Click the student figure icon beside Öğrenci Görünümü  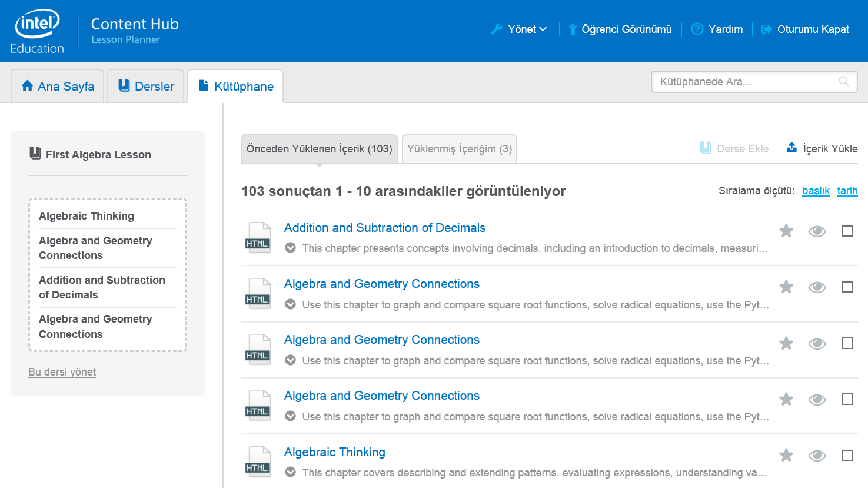click(x=572, y=29)
